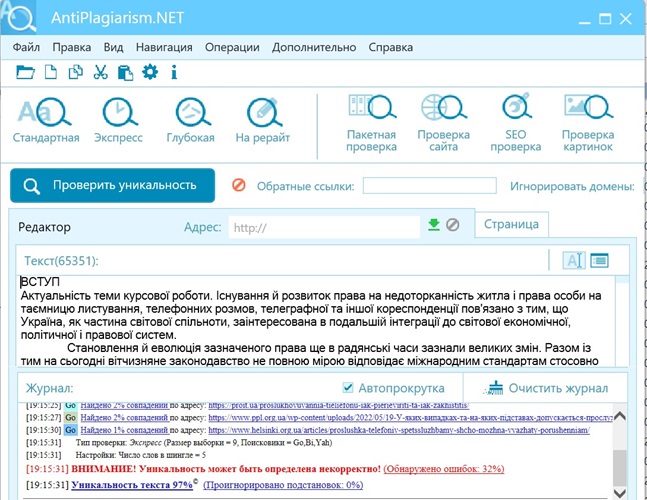Open the Операции menu

232,47
